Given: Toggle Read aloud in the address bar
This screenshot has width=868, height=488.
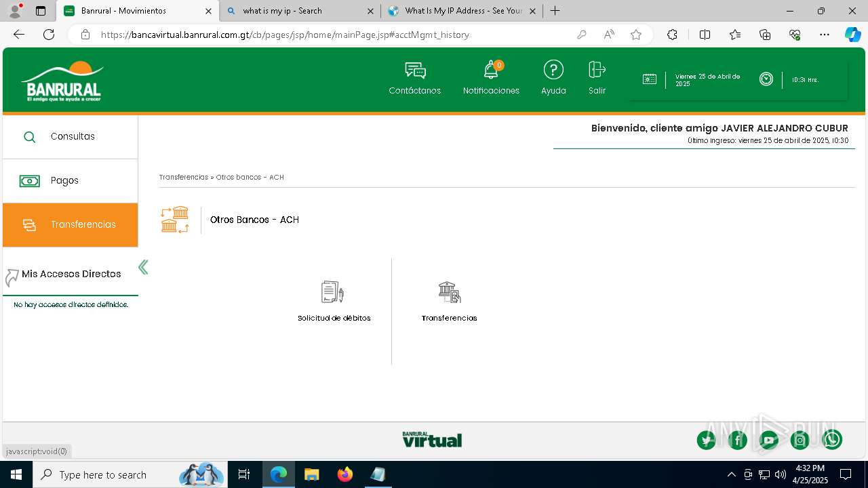Looking at the screenshot, I should (609, 35).
